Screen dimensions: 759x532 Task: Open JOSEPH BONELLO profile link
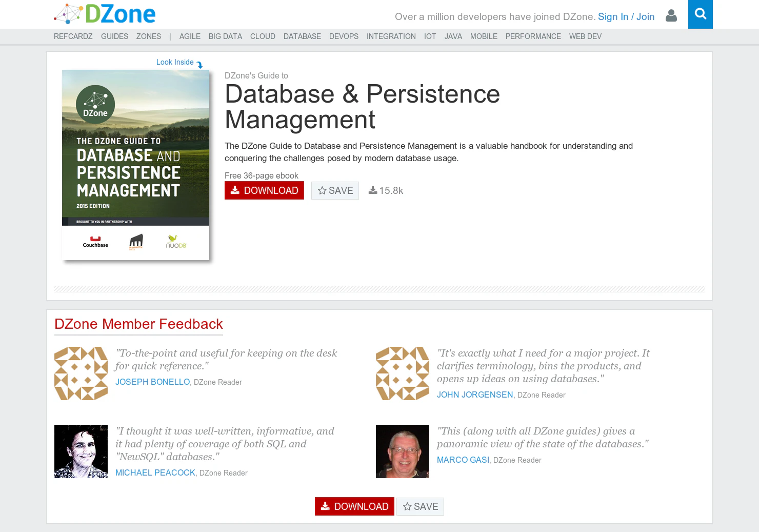click(152, 382)
